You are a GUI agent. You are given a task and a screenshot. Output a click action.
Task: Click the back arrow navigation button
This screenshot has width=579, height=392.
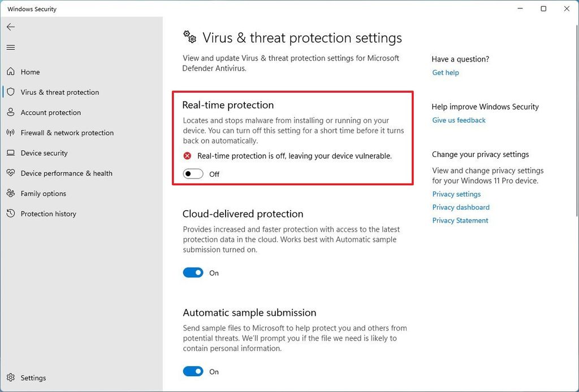pyautogui.click(x=10, y=27)
